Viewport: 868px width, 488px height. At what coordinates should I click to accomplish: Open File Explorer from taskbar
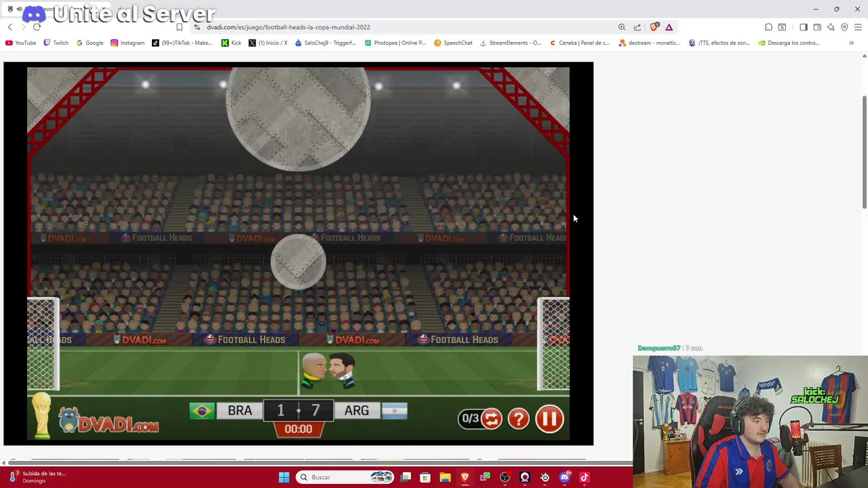(x=445, y=477)
